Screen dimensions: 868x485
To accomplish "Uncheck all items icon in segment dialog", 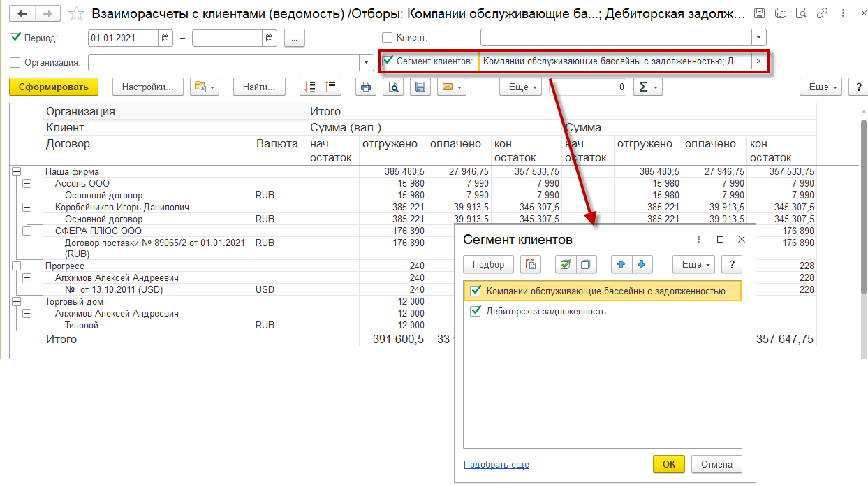I will pyautogui.click(x=587, y=264).
